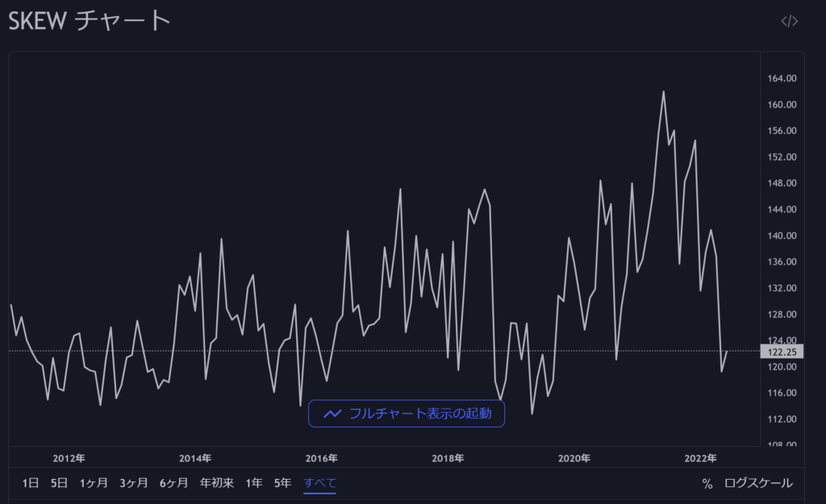
Task: Select the 年初来 (year-to-date) range
Action: click(x=217, y=483)
